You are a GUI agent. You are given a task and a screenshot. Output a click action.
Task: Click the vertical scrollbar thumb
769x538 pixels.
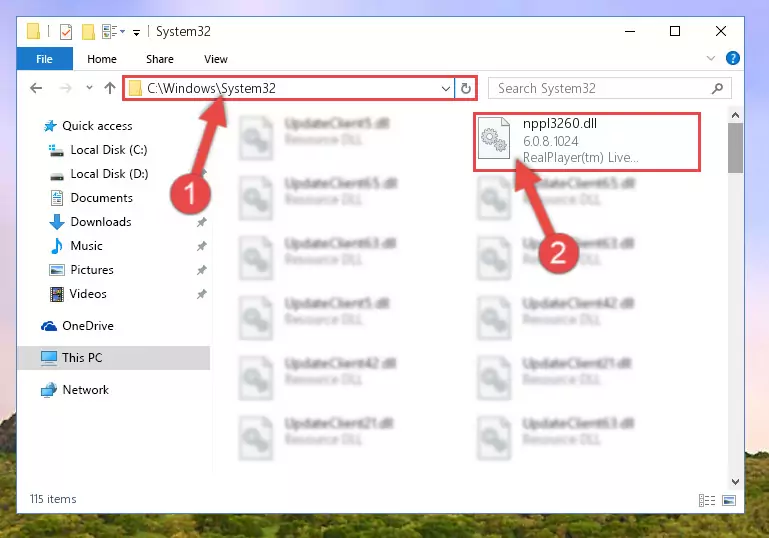pos(735,148)
